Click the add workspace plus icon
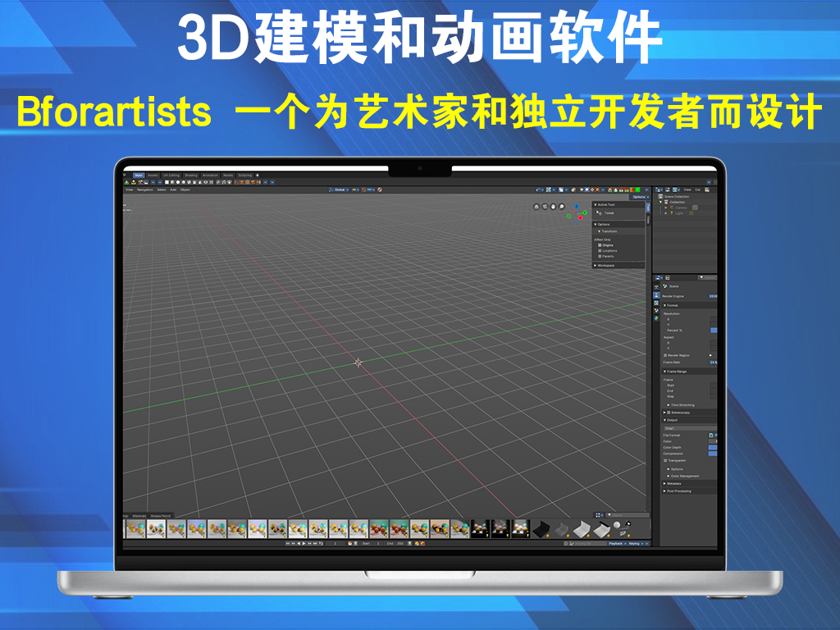This screenshot has width=840, height=630. click(257, 175)
